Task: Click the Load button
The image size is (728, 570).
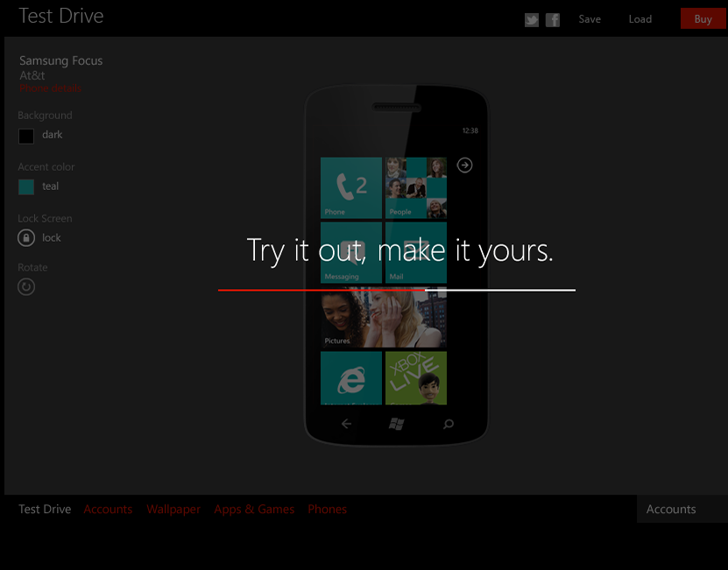Action: click(640, 19)
